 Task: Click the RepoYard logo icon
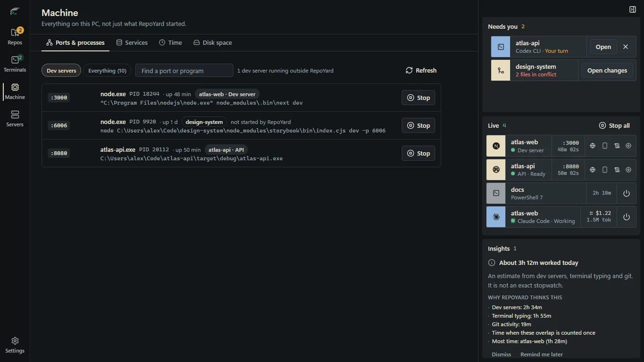(15, 11)
